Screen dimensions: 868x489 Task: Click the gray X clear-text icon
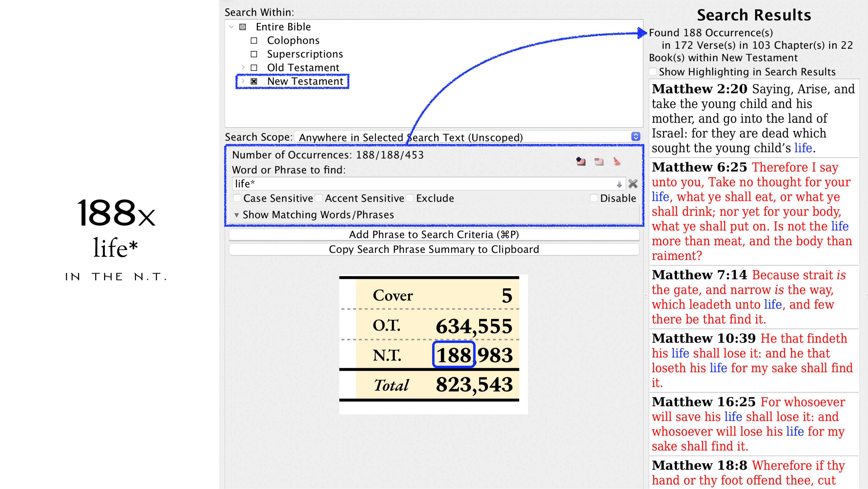633,184
